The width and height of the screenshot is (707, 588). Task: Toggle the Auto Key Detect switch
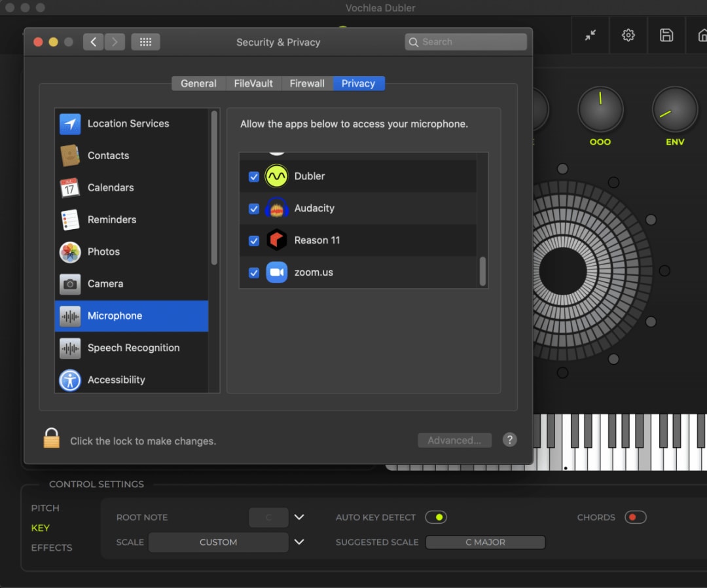click(436, 517)
